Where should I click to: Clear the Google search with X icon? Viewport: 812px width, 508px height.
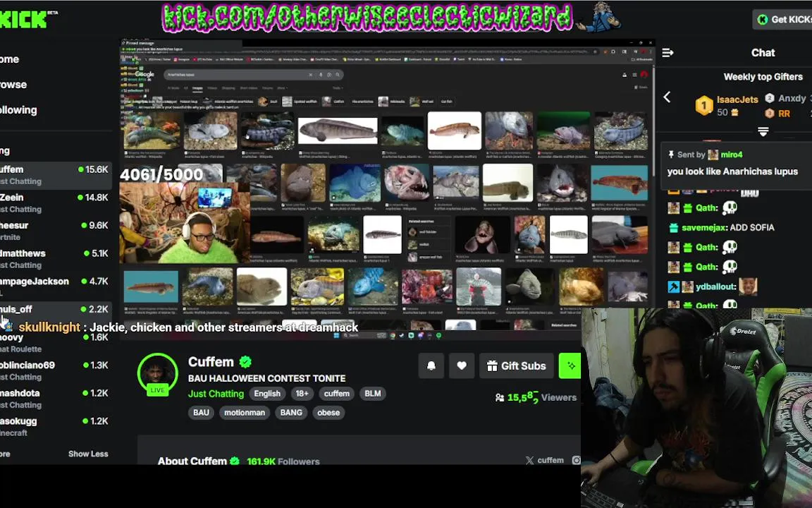[x=310, y=75]
